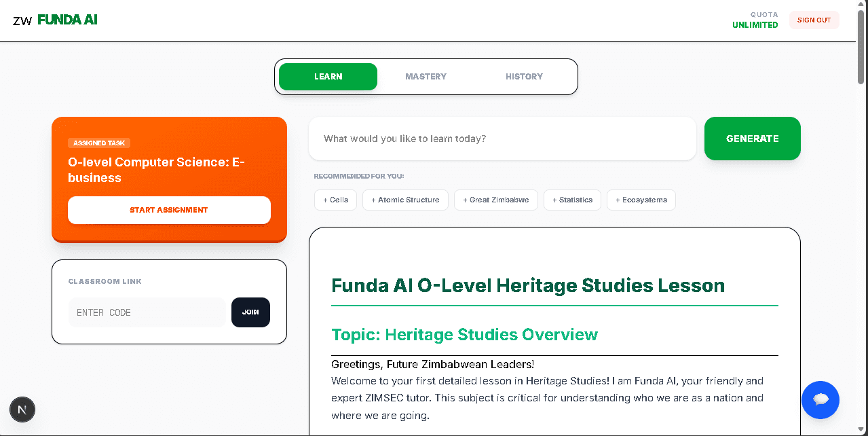
Task: Add the Great Zimbabwe topic chip
Action: [x=496, y=200]
